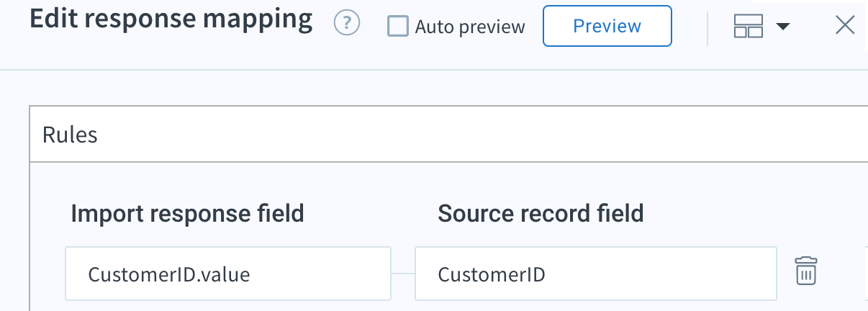Image resolution: width=868 pixels, height=311 pixels.
Task: Click the CustomerID.value response field input
Action: point(228,274)
